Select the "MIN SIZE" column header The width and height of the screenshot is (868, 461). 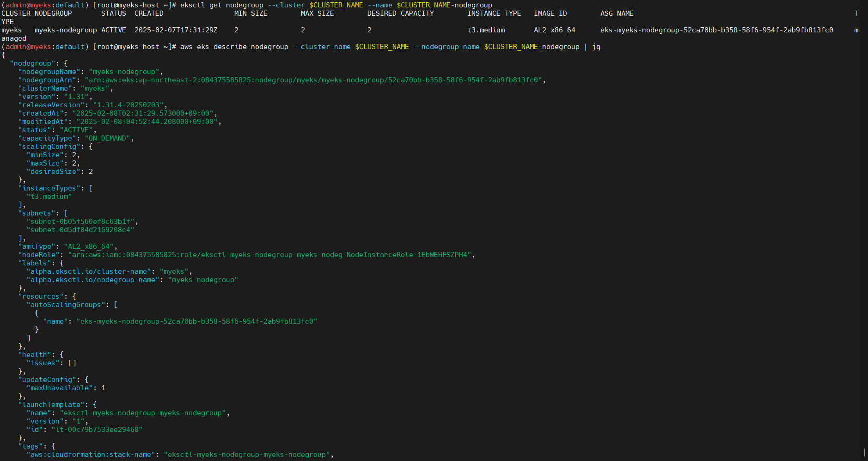(x=251, y=13)
